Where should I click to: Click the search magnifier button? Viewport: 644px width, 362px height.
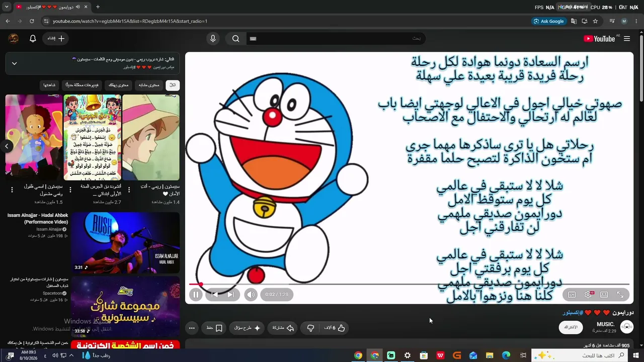(x=235, y=39)
